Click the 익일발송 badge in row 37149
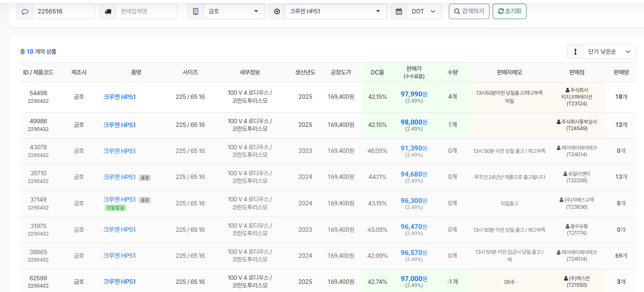This screenshot has height=292, width=644. pyautogui.click(x=115, y=208)
